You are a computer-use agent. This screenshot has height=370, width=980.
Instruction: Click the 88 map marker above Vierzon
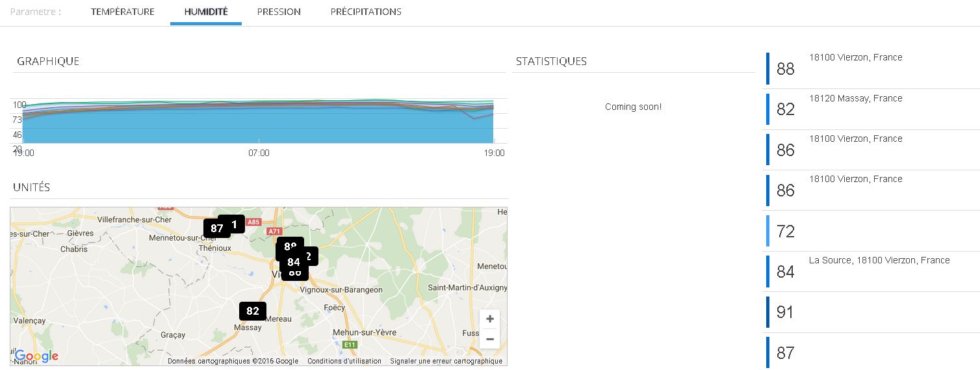tap(289, 244)
